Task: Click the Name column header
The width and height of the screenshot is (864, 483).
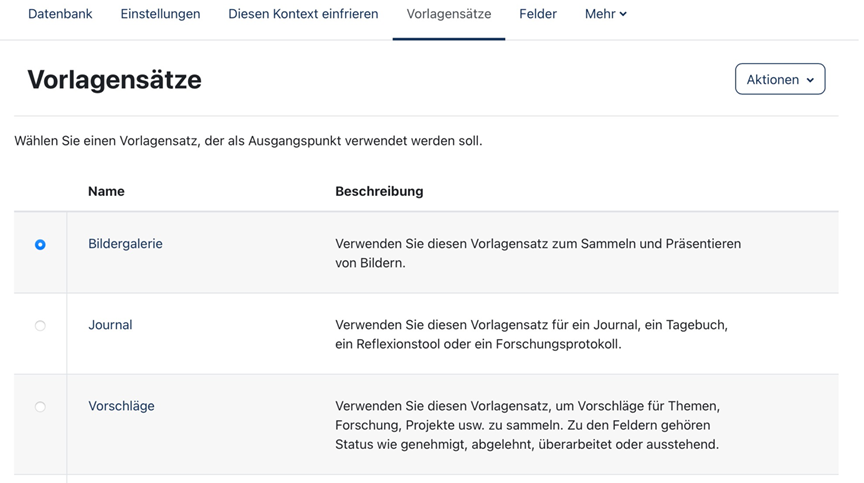Action: pyautogui.click(x=106, y=191)
